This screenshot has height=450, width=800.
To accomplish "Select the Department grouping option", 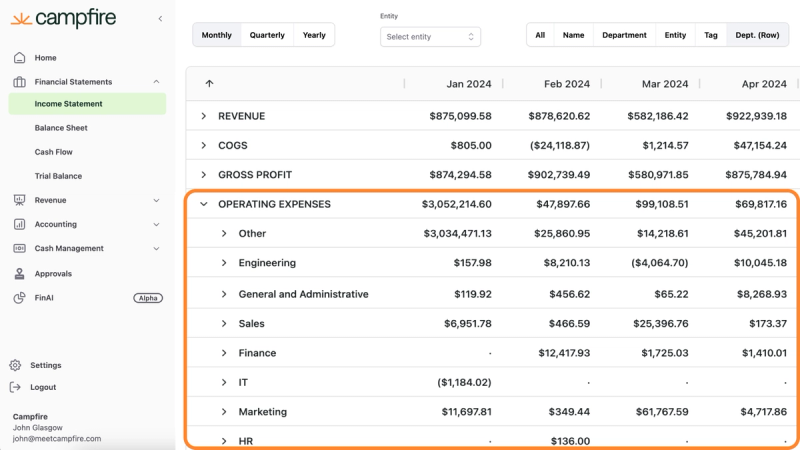I will [x=624, y=35].
